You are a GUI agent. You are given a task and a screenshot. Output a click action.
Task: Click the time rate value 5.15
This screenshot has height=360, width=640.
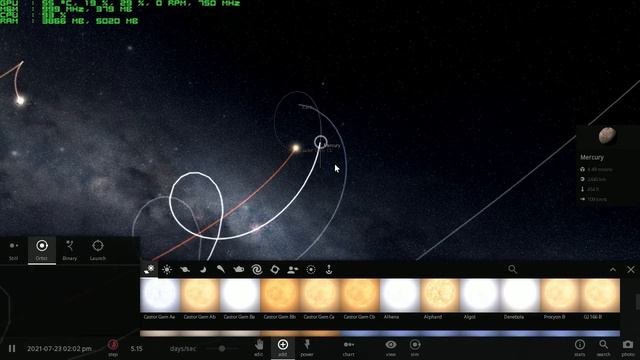tap(136, 349)
